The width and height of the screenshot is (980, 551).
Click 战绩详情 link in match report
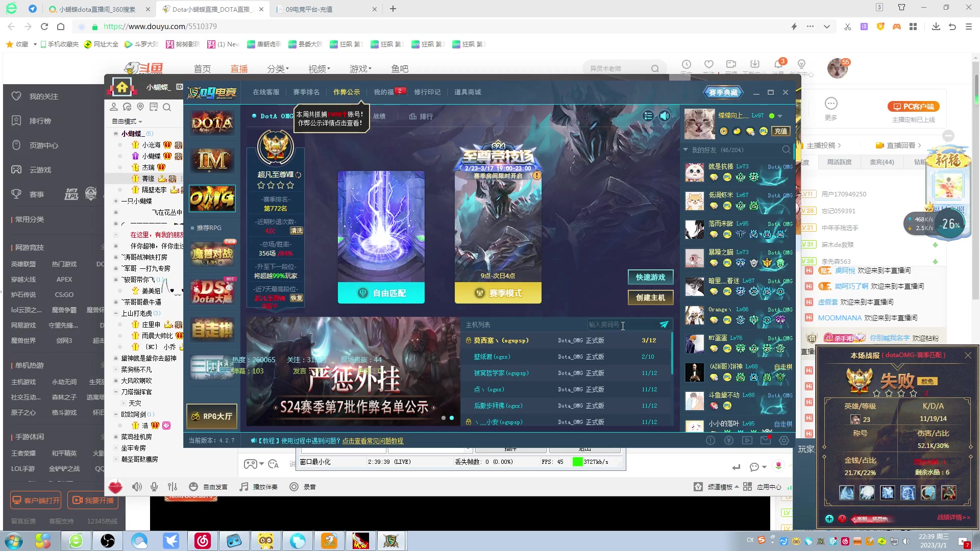(x=953, y=517)
